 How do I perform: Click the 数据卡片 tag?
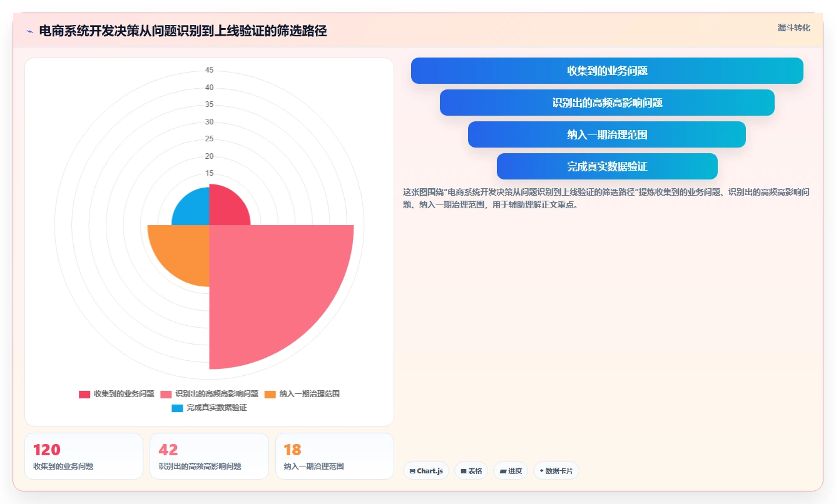[556, 471]
